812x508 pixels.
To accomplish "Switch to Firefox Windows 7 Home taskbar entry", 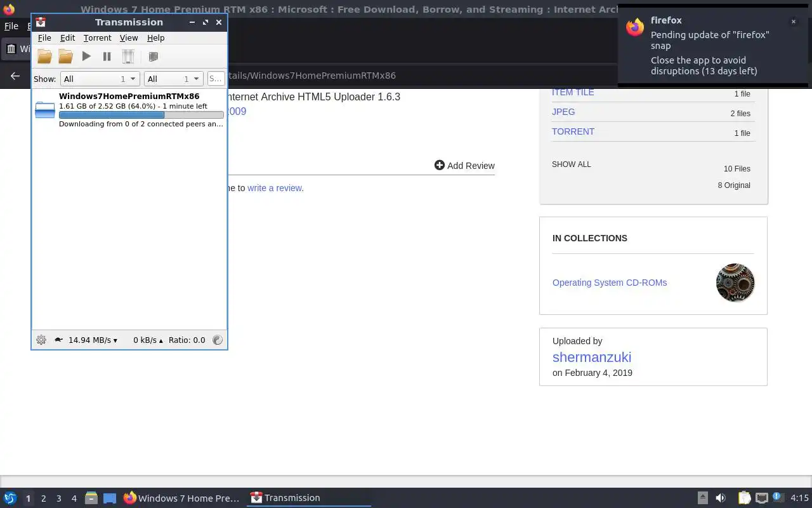I will pos(182,498).
